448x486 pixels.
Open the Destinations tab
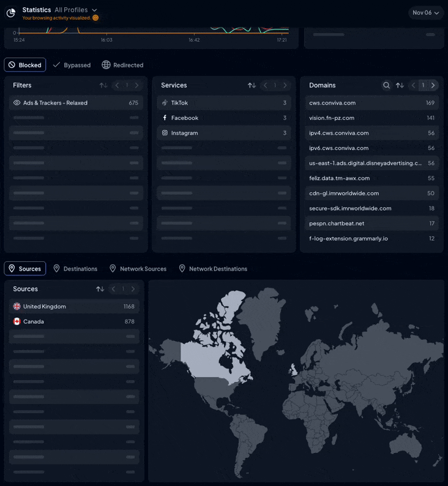tap(75, 269)
